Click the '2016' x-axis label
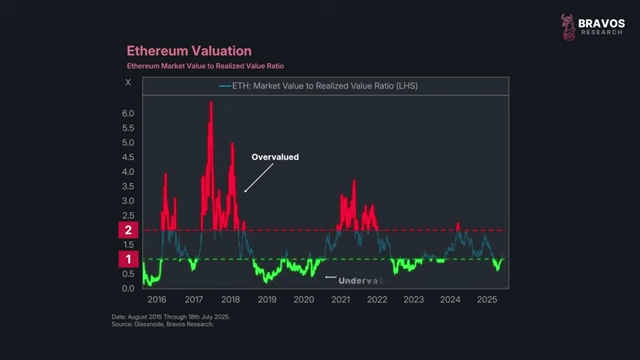 (x=157, y=300)
